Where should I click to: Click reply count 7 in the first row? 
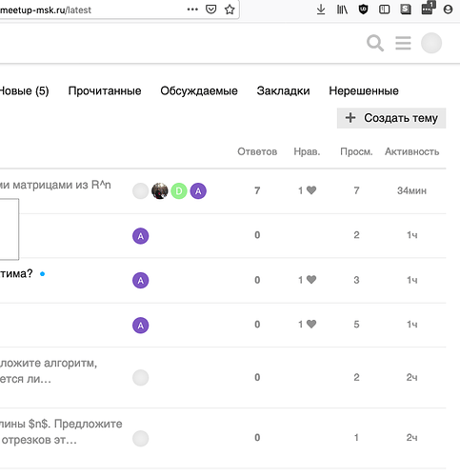tap(257, 190)
